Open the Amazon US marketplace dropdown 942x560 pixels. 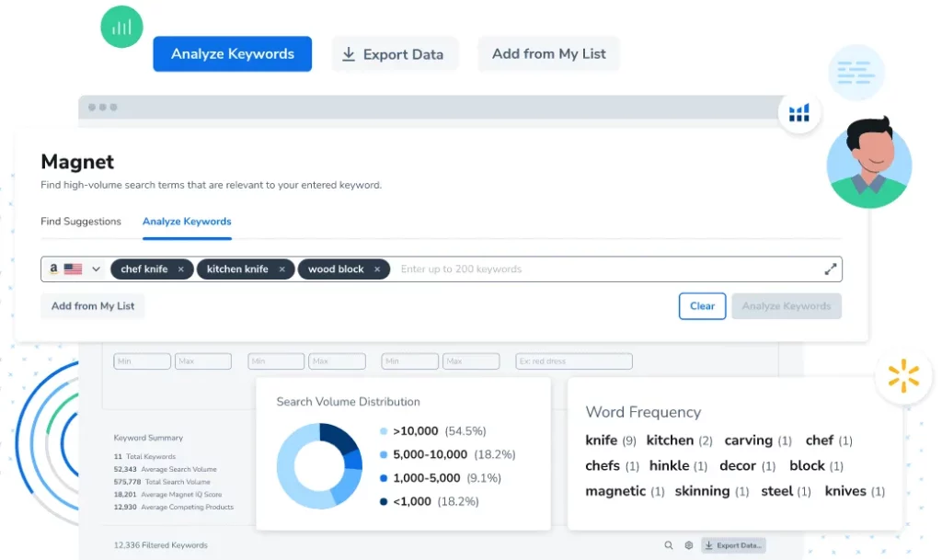click(x=75, y=269)
